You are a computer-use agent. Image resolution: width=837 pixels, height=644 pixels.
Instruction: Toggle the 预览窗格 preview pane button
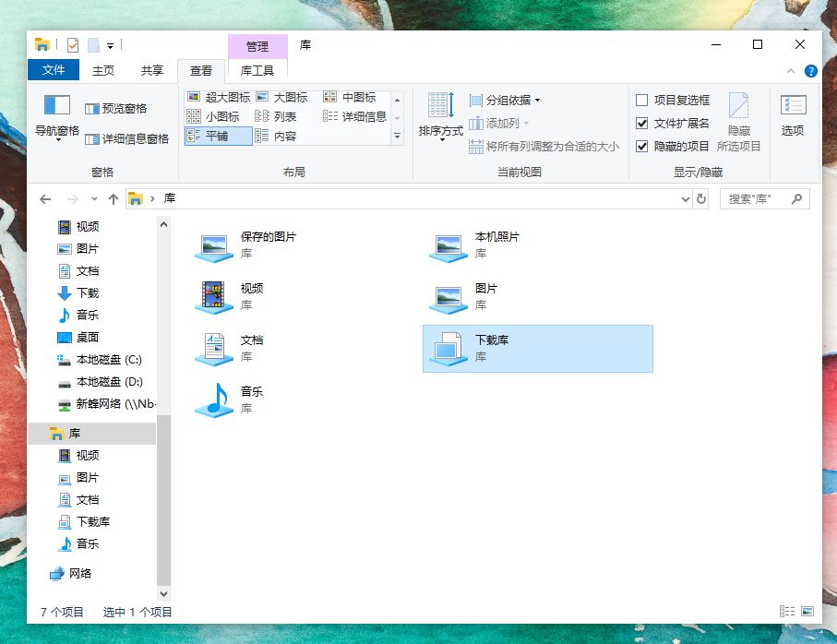click(116, 109)
